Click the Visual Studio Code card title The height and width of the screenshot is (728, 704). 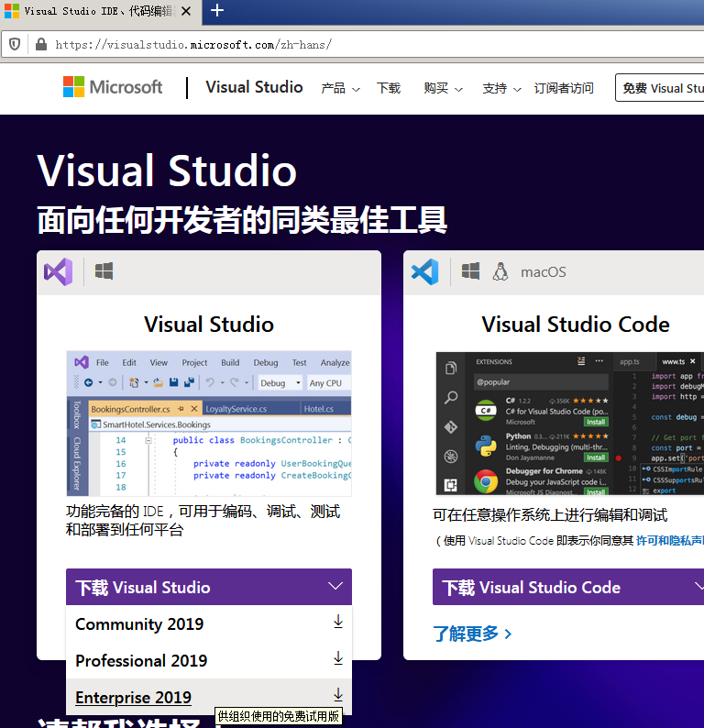click(x=576, y=324)
